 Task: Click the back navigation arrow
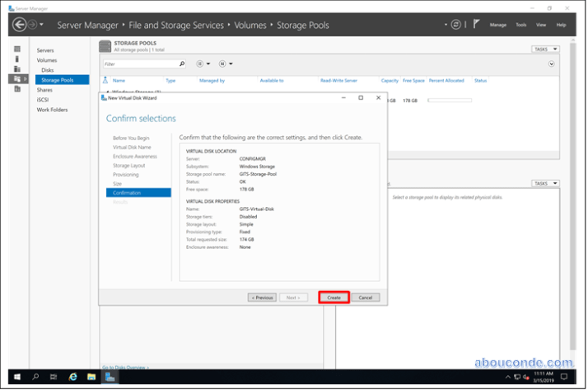click(21, 25)
